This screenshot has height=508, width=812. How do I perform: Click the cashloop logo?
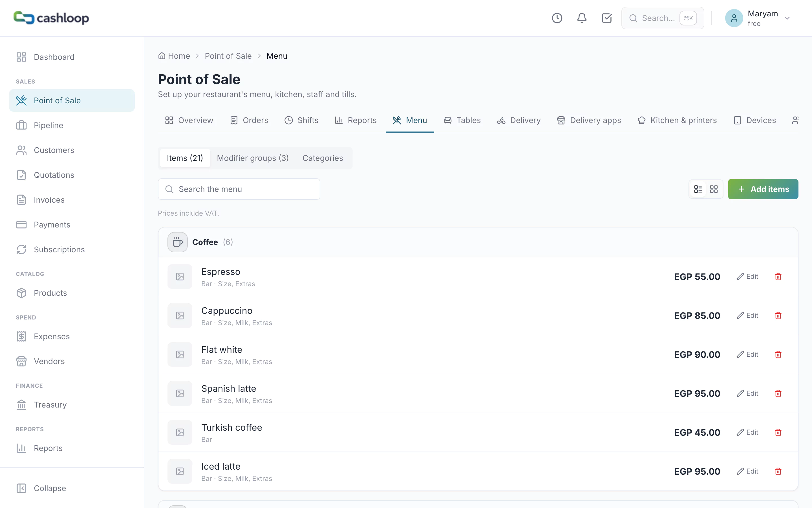click(x=51, y=18)
